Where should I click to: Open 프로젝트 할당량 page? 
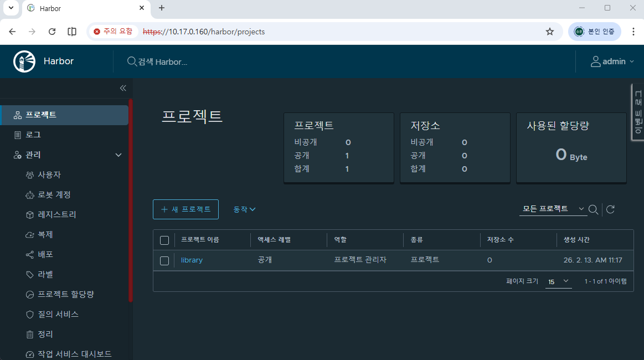[x=66, y=294]
